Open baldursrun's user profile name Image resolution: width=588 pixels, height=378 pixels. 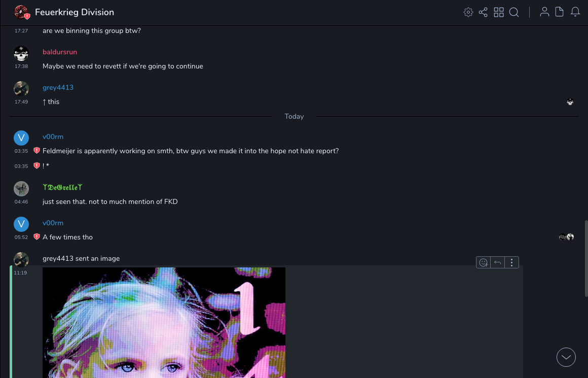click(x=60, y=52)
